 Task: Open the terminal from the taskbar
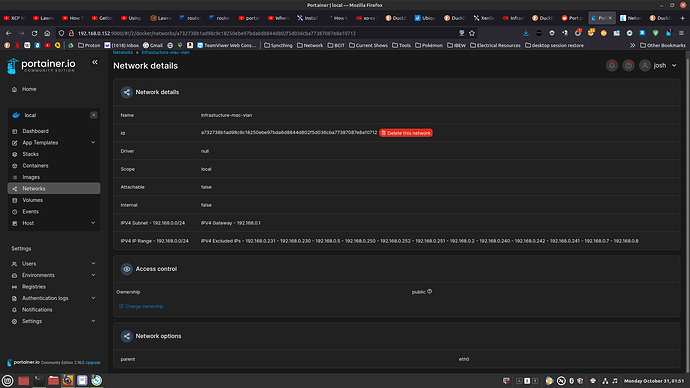tap(38, 380)
